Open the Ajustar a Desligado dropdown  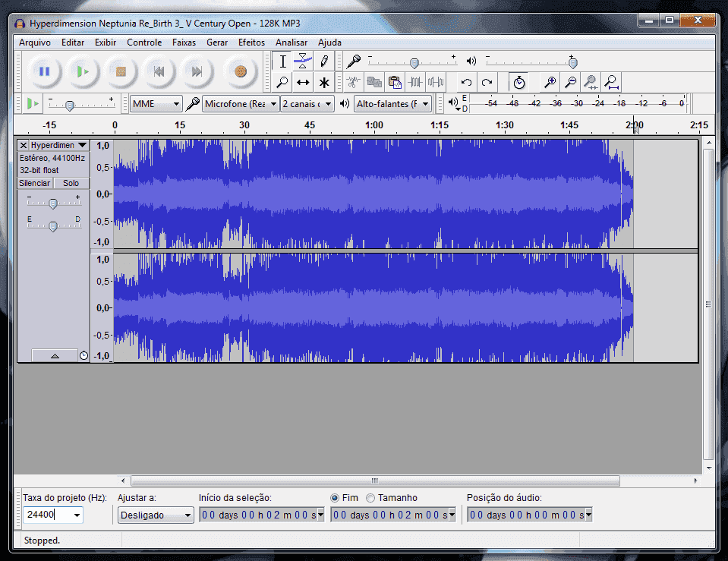pyautogui.click(x=156, y=515)
